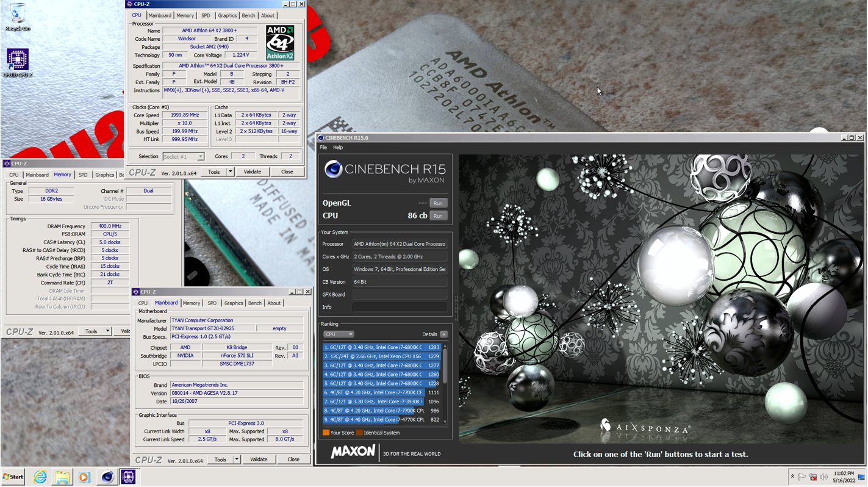The width and height of the screenshot is (868, 487).
Task: Click the Identical System brown swatch
Action: pos(359,433)
